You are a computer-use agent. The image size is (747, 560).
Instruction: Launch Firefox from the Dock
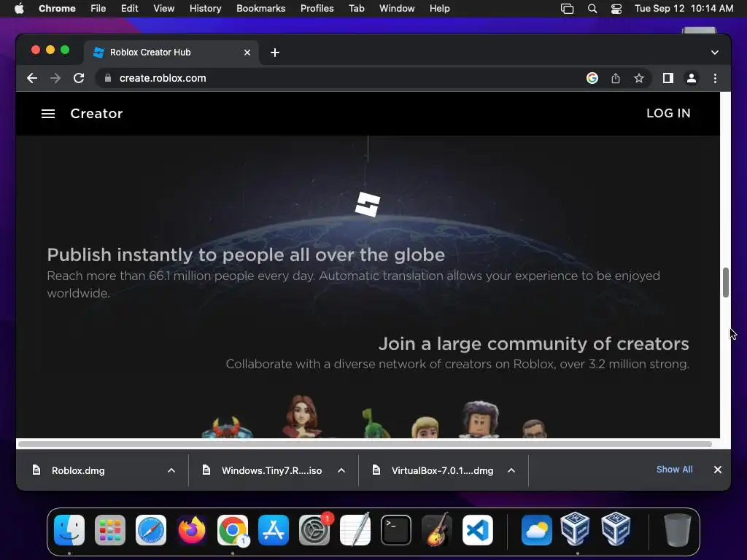coord(192,530)
